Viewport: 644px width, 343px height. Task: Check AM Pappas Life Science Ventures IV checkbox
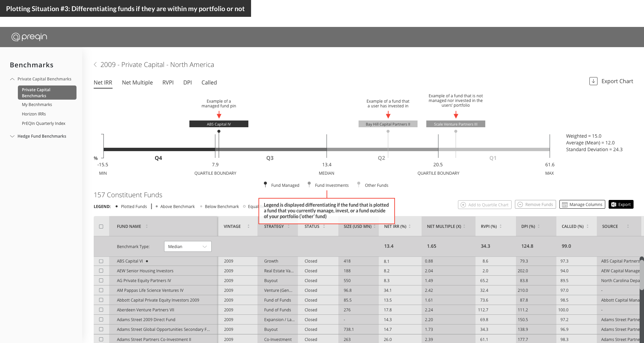101,290
